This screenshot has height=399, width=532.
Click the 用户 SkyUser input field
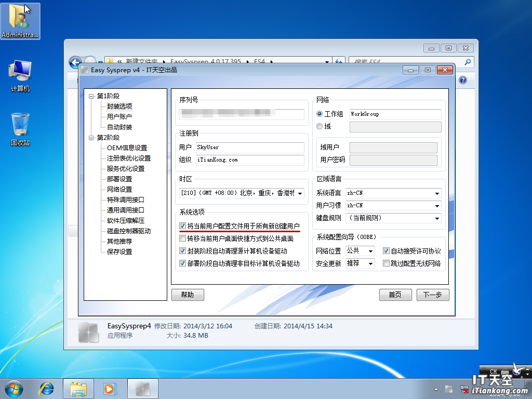point(250,148)
